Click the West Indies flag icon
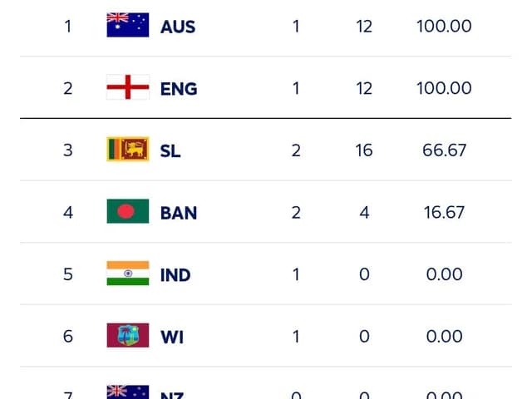The image size is (532, 399). pos(128,336)
